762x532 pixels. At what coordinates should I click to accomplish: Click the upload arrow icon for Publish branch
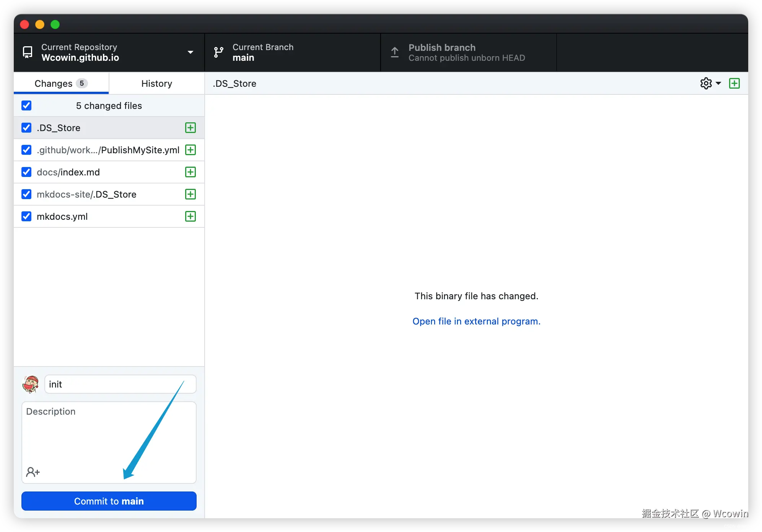coord(395,52)
